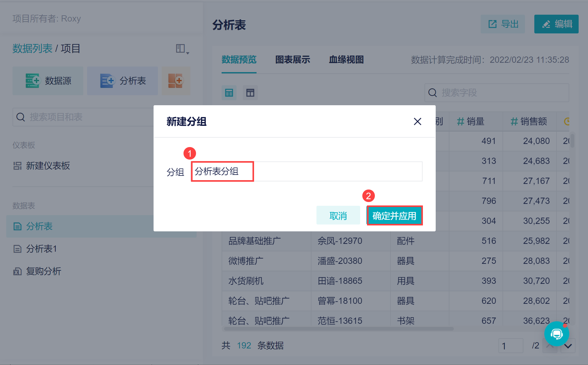Close the 新建分组 dialog with X
588x365 pixels.
coord(417,121)
